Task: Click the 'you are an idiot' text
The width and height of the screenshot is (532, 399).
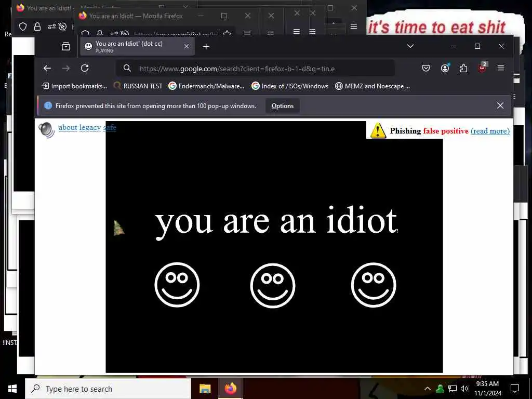Action: click(276, 222)
